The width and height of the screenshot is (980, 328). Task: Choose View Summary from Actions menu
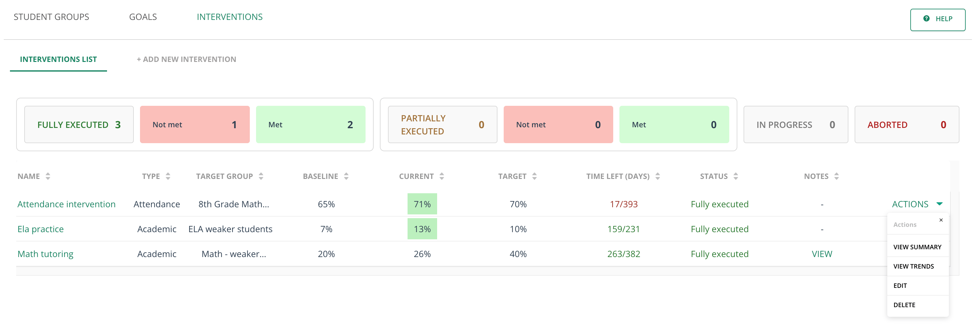[x=917, y=247]
